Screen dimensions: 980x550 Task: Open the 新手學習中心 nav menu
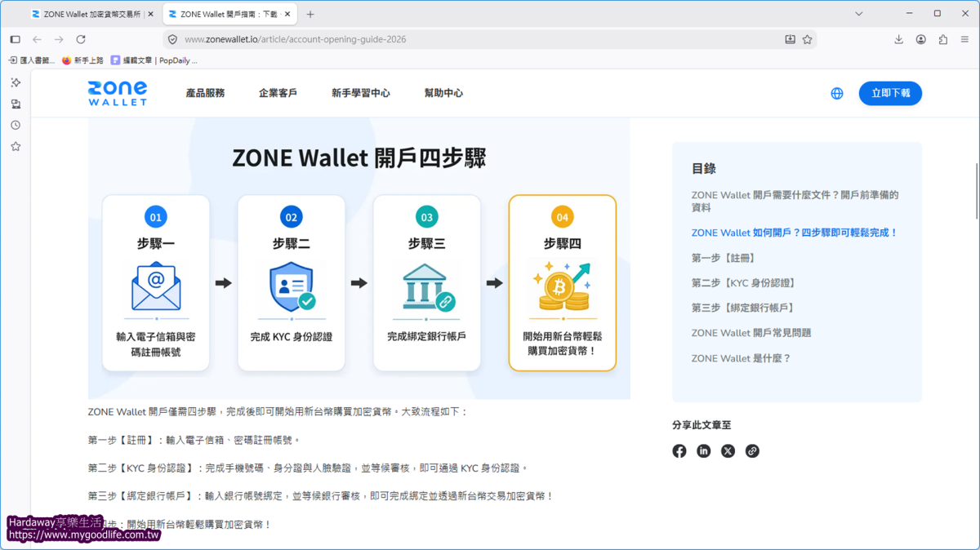(x=361, y=93)
